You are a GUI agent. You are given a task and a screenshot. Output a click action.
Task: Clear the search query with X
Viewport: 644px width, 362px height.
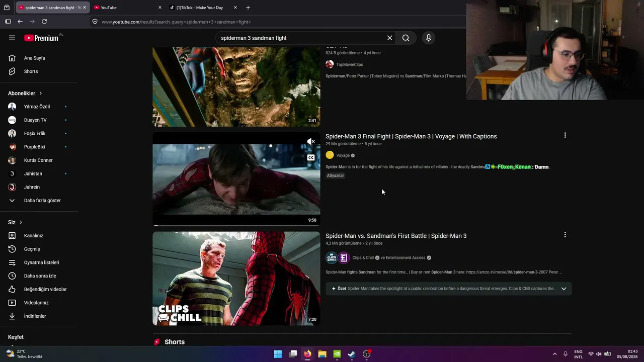pos(389,38)
